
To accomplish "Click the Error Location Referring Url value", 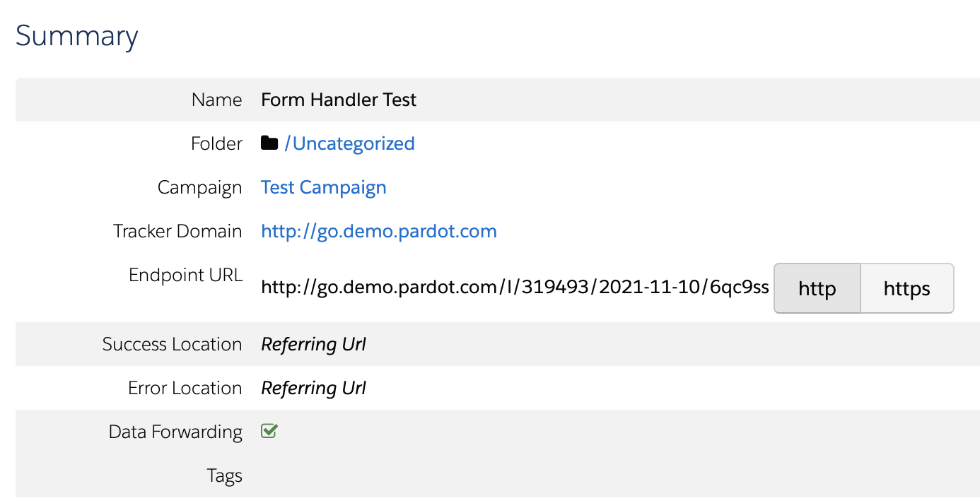I will [313, 388].
